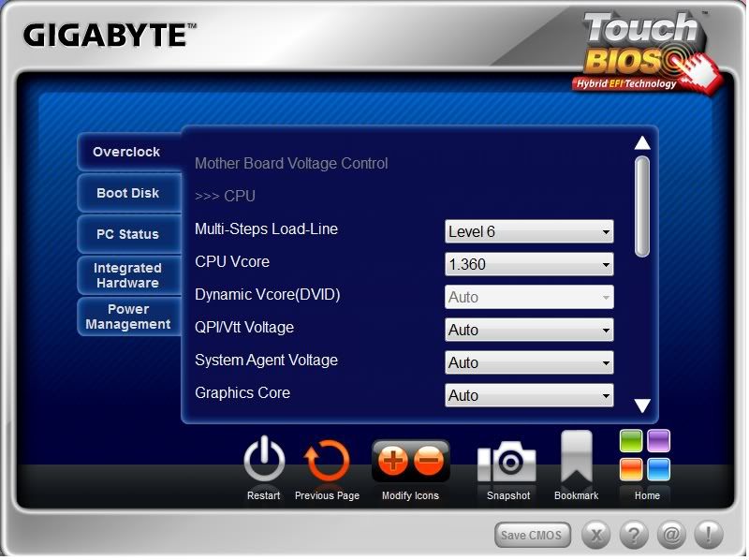Open Multi-Steps Load-Line Level 6 dropdown
Image resolution: width=749 pixels, height=560 pixels.
tap(529, 231)
